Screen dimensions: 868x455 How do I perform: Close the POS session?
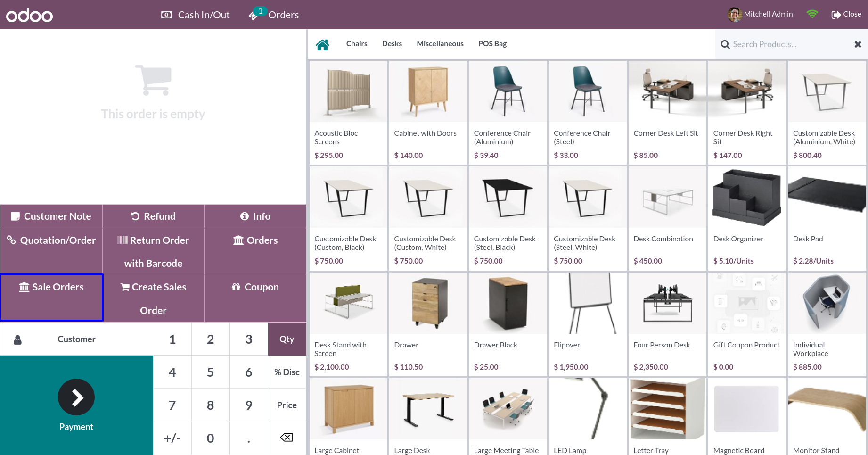pyautogui.click(x=846, y=14)
